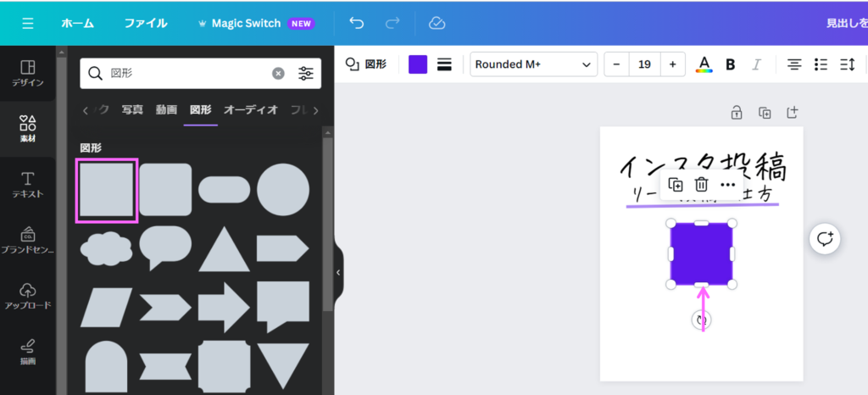The width and height of the screenshot is (868, 395).
Task: Open the text color picker icon
Action: tap(704, 64)
